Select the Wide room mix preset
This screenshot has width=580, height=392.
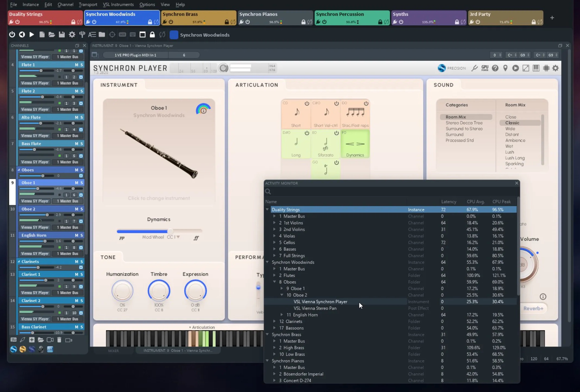(x=510, y=129)
